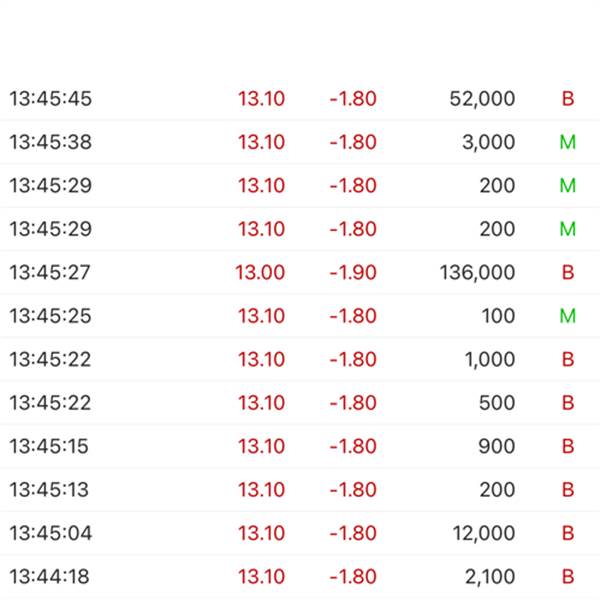Tap the M marker beside 3,000
Viewport: 600px width, 600px height.
[x=568, y=142]
